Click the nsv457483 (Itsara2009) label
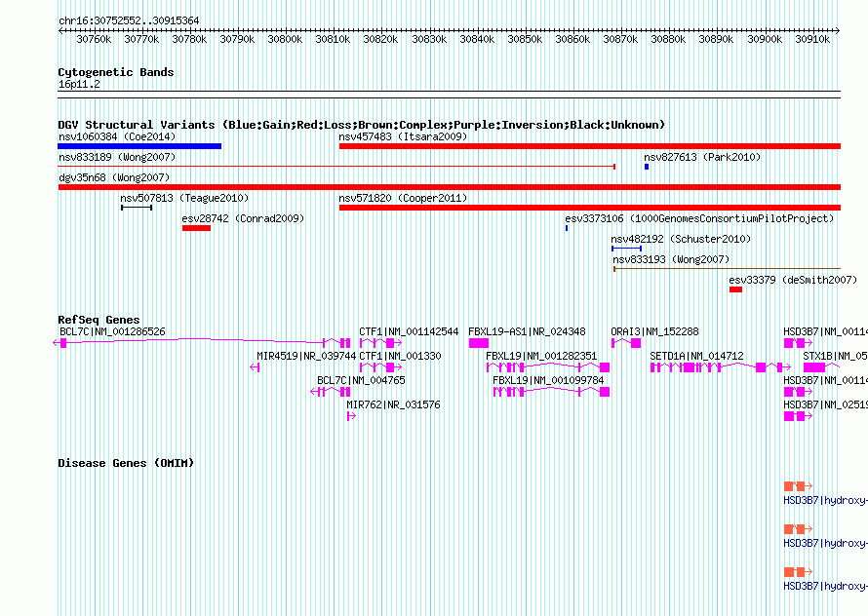This screenshot has width=868, height=616. [x=403, y=136]
